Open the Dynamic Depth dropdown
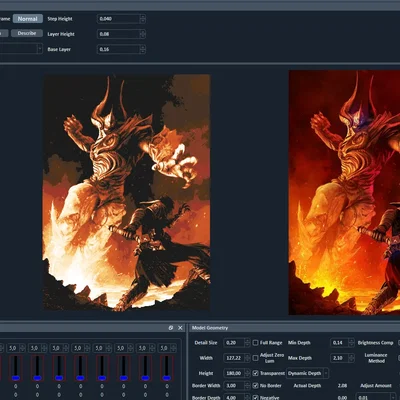The image size is (400, 400). coord(308,373)
